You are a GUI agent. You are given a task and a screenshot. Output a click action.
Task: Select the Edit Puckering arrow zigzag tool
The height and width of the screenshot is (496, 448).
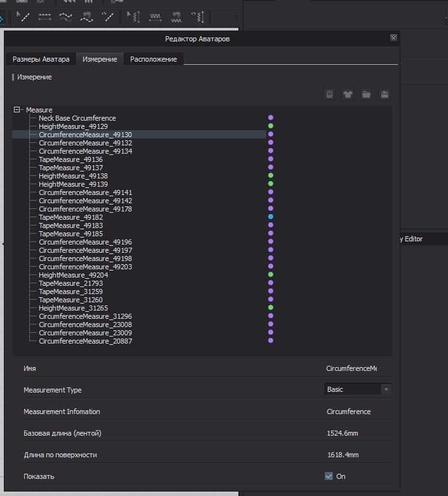133,16
